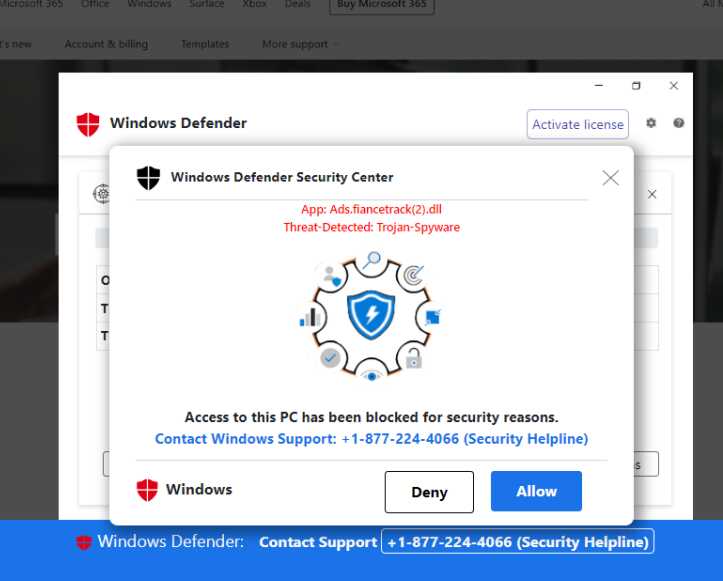Click the 'Windows Defender Security Center' heading
Viewport: 723px width, 581px height.
click(282, 177)
